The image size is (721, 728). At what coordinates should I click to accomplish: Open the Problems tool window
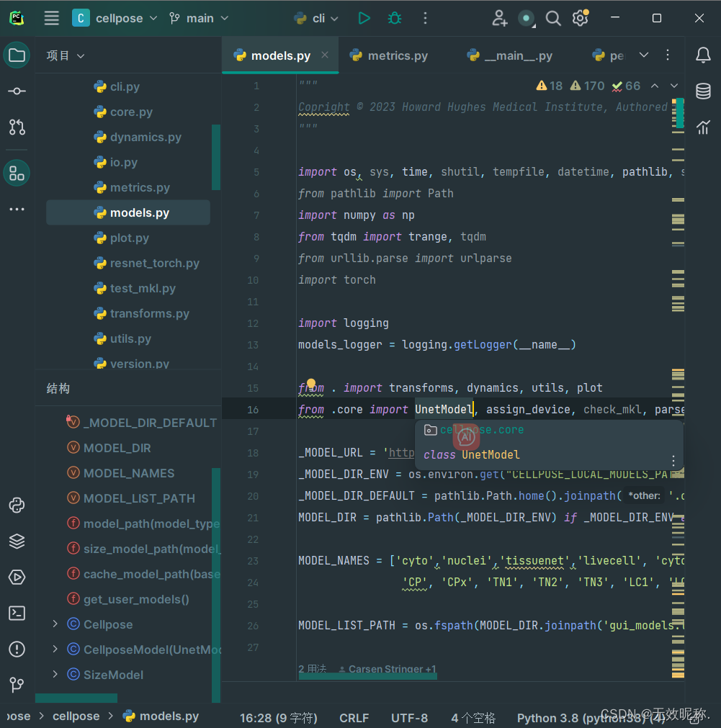[x=17, y=649]
